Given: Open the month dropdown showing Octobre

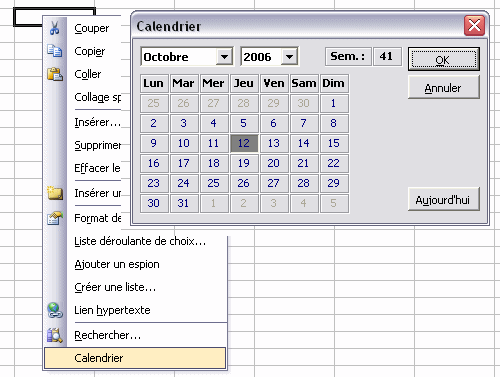Looking at the screenshot, I should 224,57.
